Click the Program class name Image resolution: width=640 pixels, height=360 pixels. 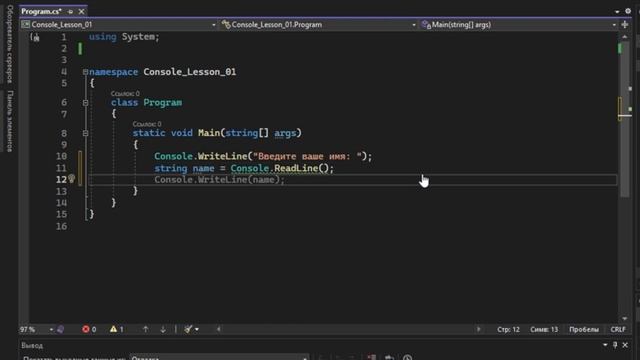point(162,102)
